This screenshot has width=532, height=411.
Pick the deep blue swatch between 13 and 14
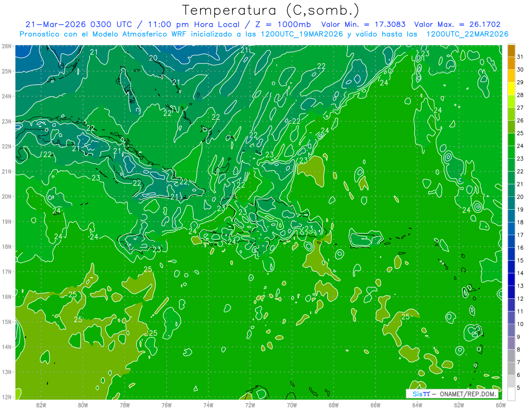click(511, 279)
